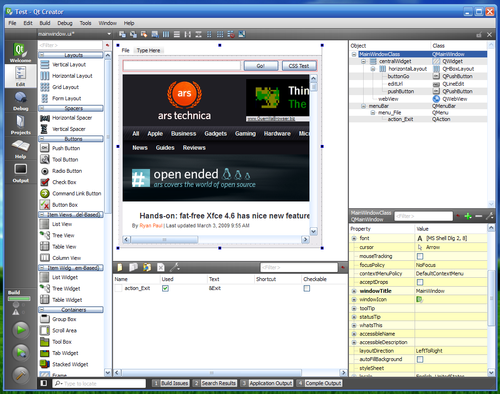Remove property with minus icon
Viewport: 500px width, 394px height.
[x=479, y=216]
